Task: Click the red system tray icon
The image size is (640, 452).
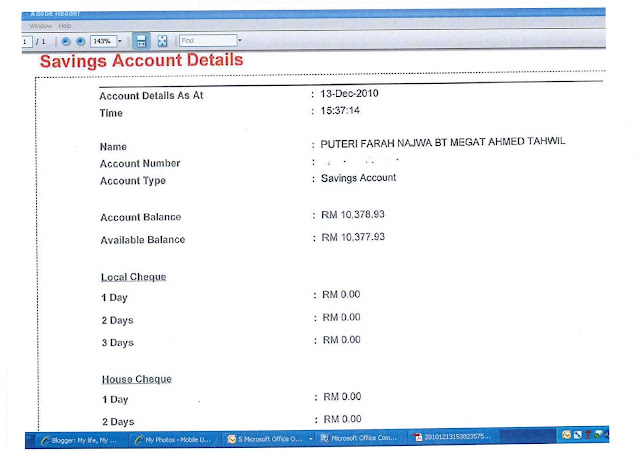Action: point(588,434)
